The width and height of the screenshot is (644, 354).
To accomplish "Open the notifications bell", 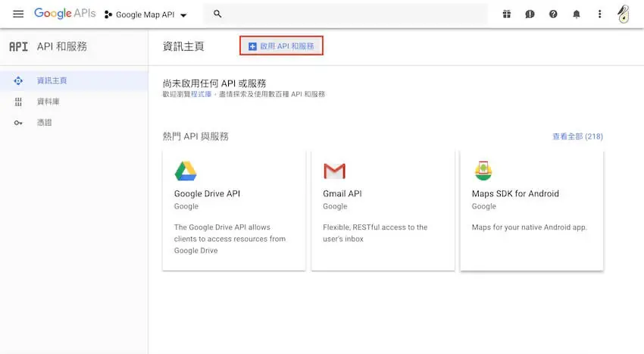I will pos(577,14).
